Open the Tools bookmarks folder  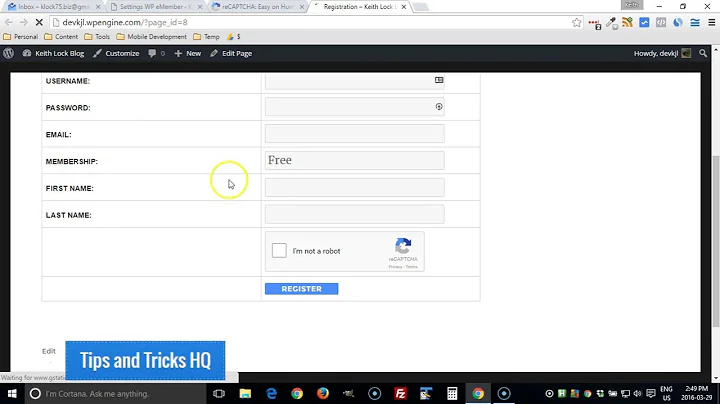(x=97, y=37)
